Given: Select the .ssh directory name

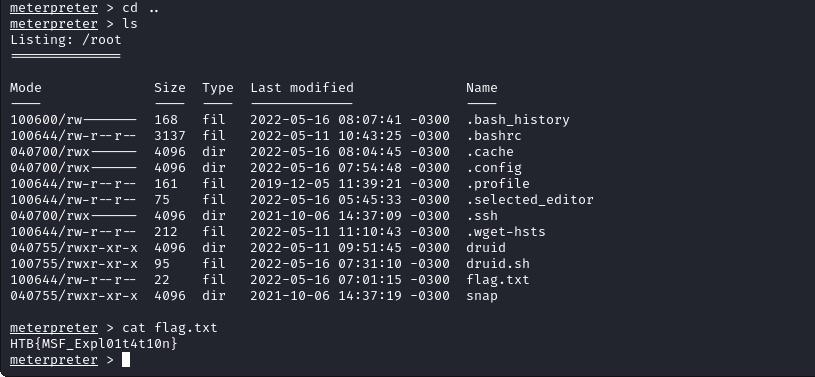Looking at the screenshot, I should [x=482, y=216].
